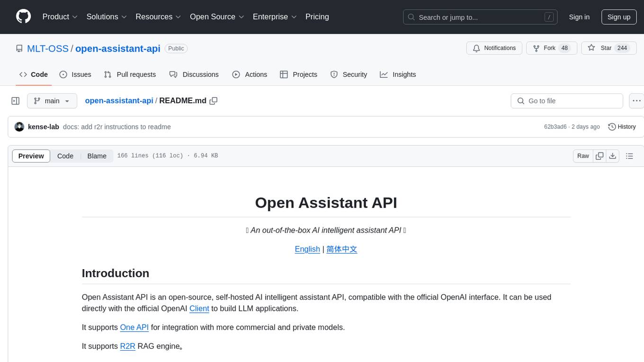Viewport: 644px width, 362px height.
Task: Open the kense-lab author link
Action: click(x=44, y=127)
